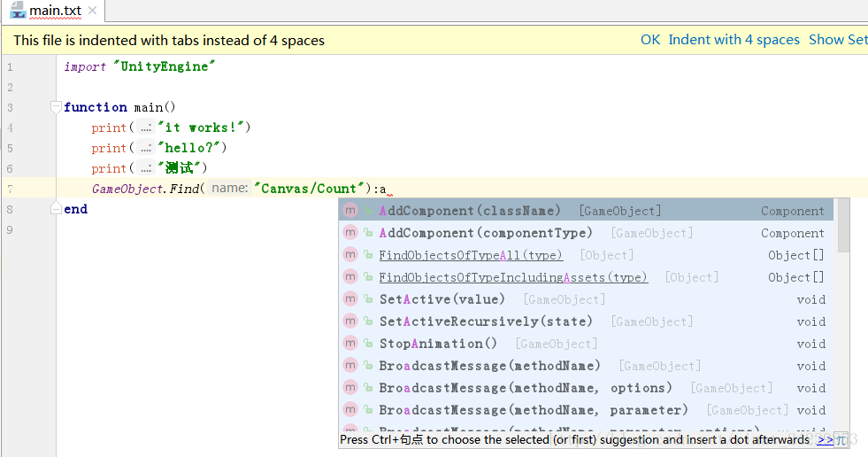Click method icon beside BroadcastMessage(methodName, options)
The height and width of the screenshot is (457, 868).
(350, 388)
